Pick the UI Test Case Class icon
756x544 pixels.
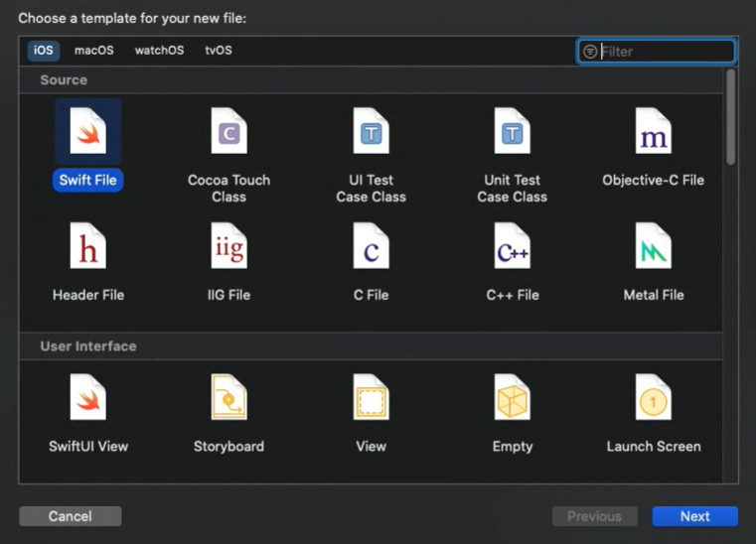(x=371, y=131)
